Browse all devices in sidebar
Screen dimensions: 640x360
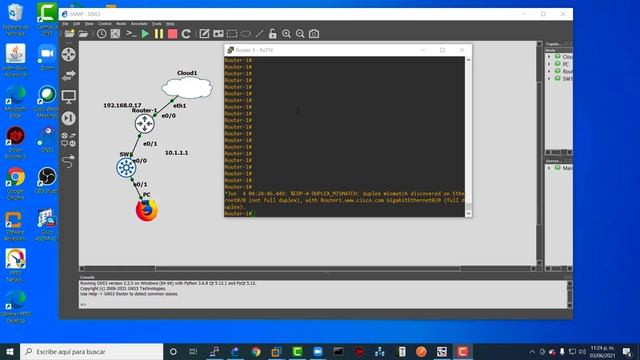(69, 139)
